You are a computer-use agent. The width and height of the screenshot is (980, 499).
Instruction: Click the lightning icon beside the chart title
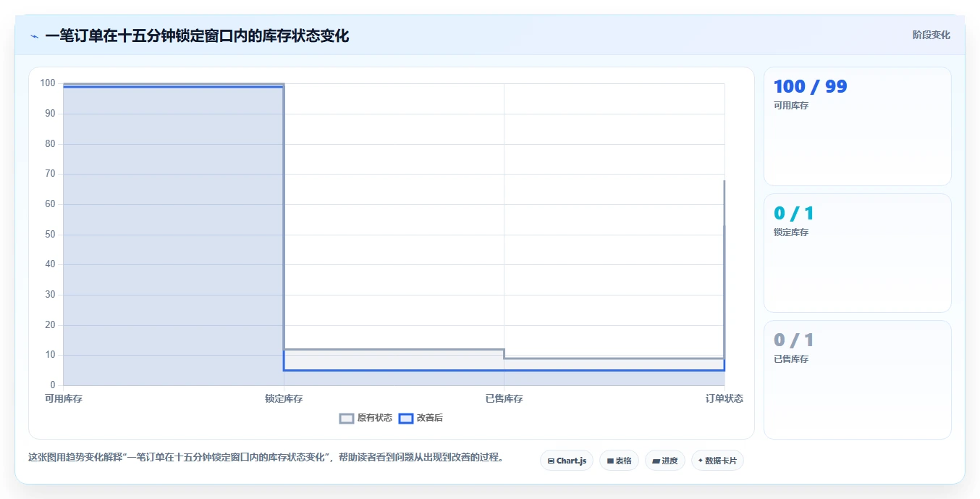34,36
